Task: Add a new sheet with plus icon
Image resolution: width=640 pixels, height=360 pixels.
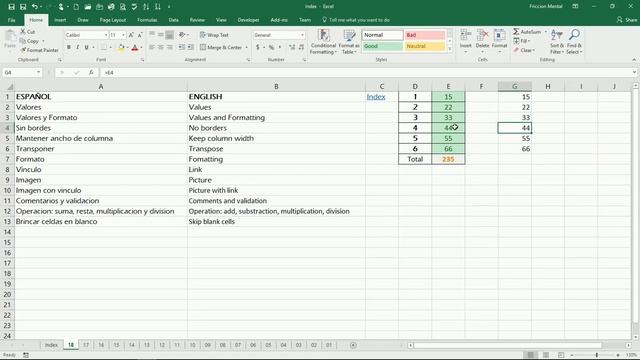Action: 353,345
